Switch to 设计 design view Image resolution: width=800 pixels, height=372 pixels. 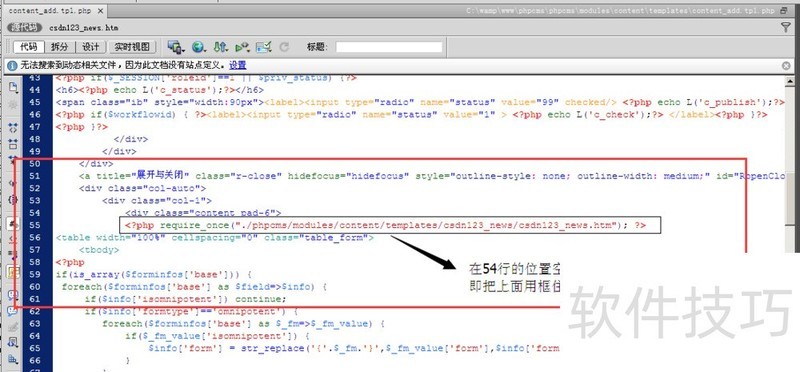pyautogui.click(x=91, y=47)
